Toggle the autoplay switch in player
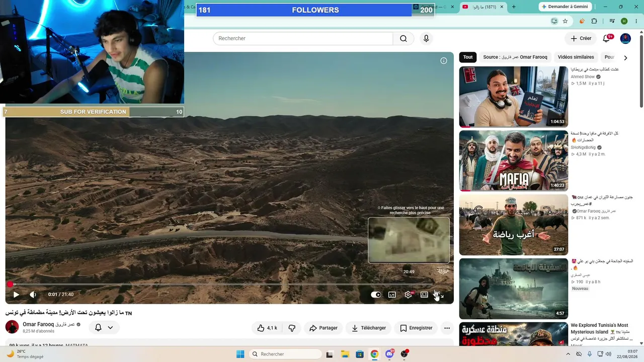 click(x=376, y=295)
